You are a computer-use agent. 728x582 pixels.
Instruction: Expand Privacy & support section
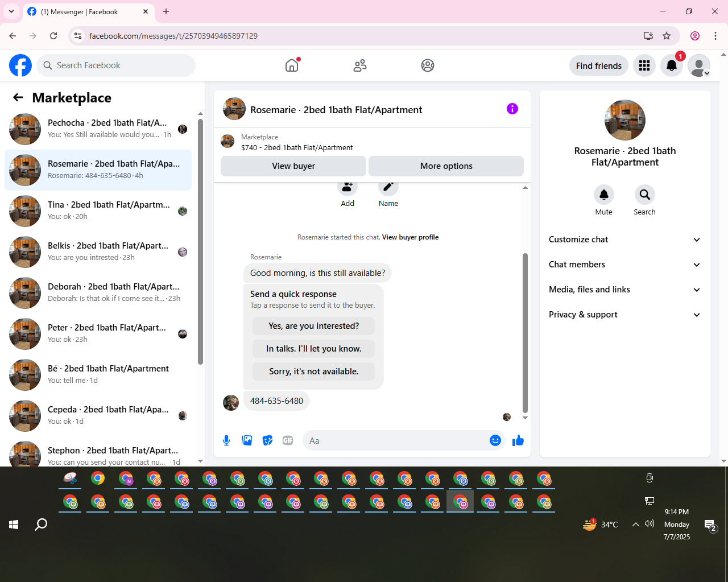point(624,315)
